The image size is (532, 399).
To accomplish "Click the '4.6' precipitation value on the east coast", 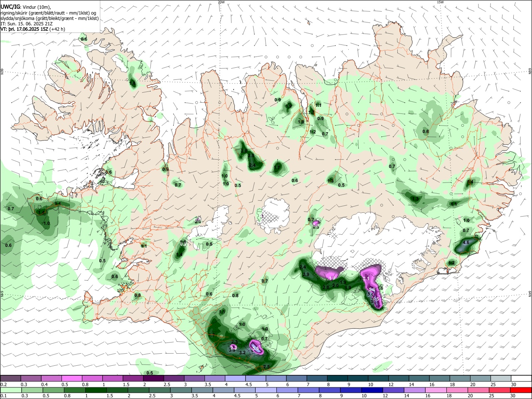I will [x=466, y=243].
